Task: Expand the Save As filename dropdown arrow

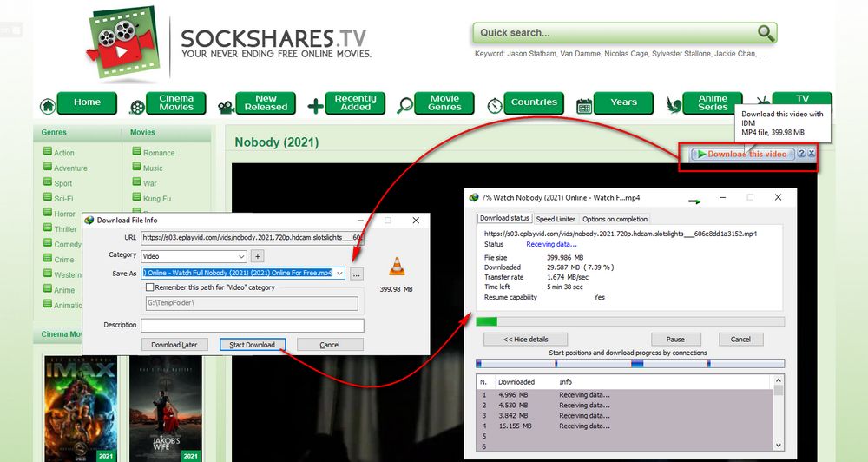Action: click(x=339, y=273)
